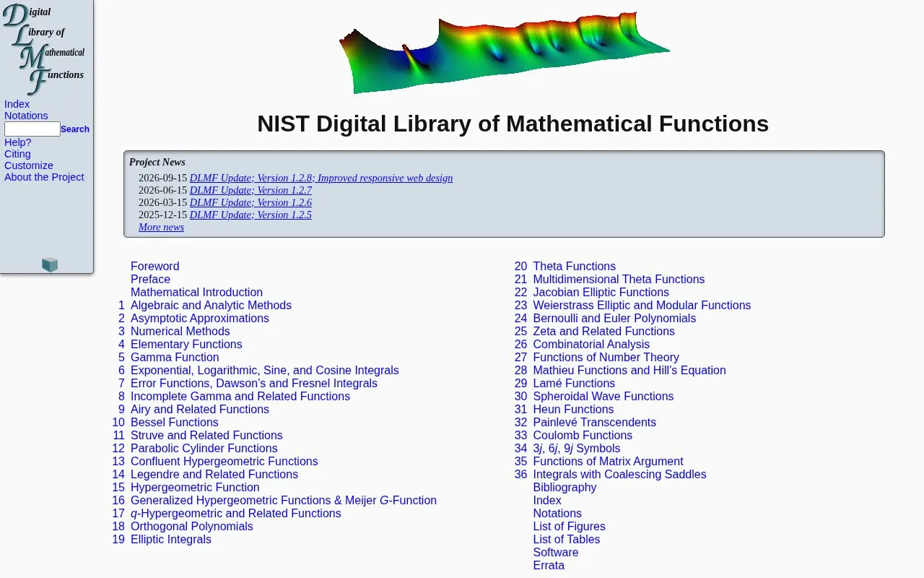Go to the Citing page
Viewport: 924px width, 578px height.
point(17,154)
